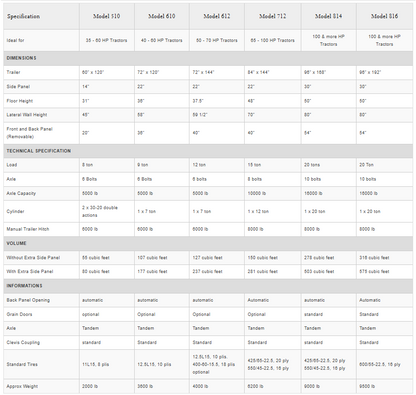This screenshot has width=416, height=395.
Task: Select the TECHNICAL SPECIFICATION section heading
Action: pyautogui.click(x=39, y=151)
